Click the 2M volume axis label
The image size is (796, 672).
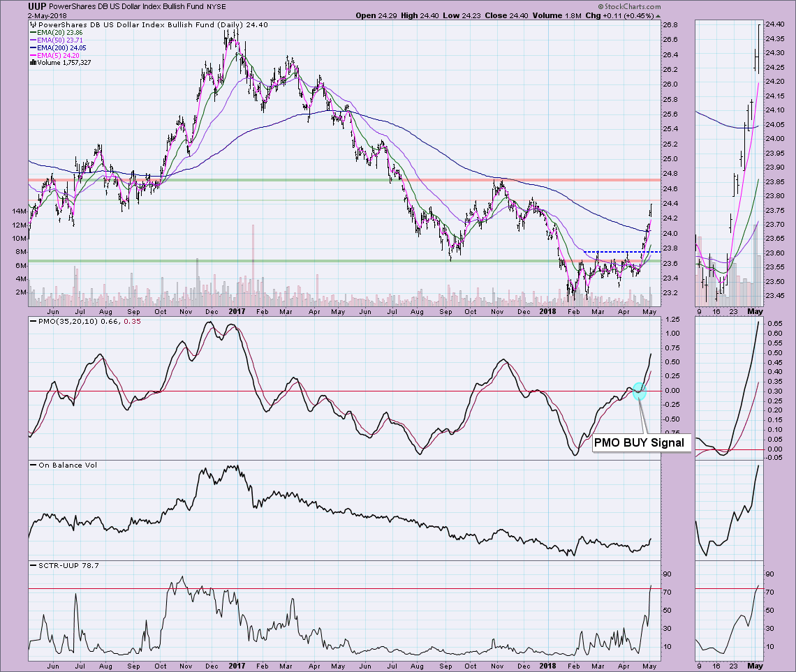pyautogui.click(x=22, y=292)
